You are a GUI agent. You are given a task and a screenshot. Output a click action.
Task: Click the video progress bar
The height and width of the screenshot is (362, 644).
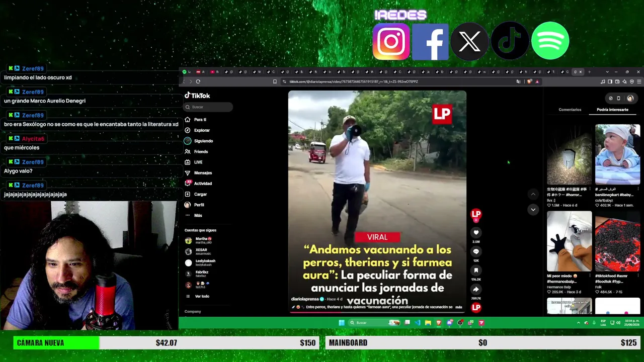pyautogui.click(x=377, y=313)
